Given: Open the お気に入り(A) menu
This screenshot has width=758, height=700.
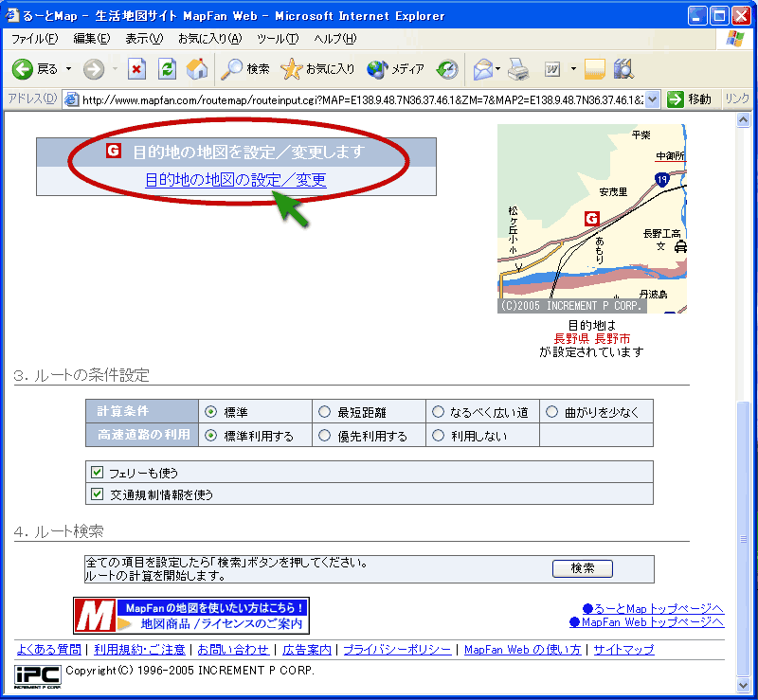Looking at the screenshot, I should 209,39.
